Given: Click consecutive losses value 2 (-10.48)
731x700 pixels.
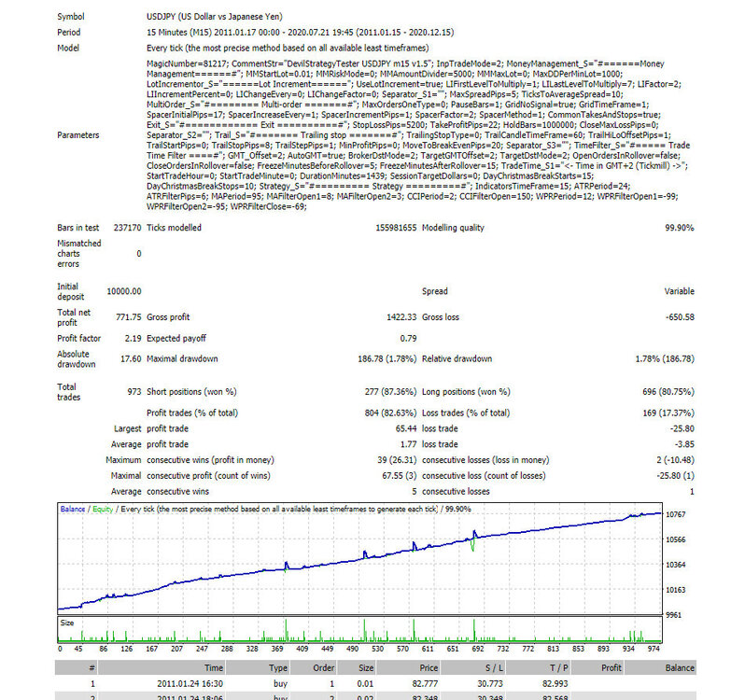Looking at the screenshot, I should [x=675, y=460].
